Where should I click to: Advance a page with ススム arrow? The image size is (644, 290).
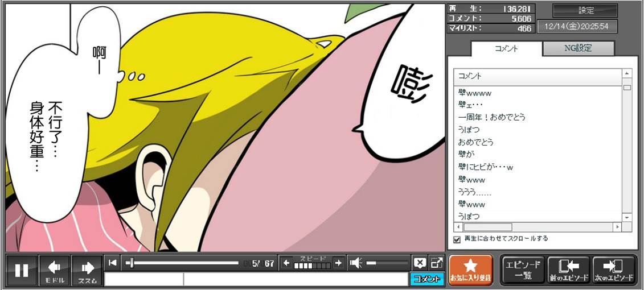pos(87,270)
